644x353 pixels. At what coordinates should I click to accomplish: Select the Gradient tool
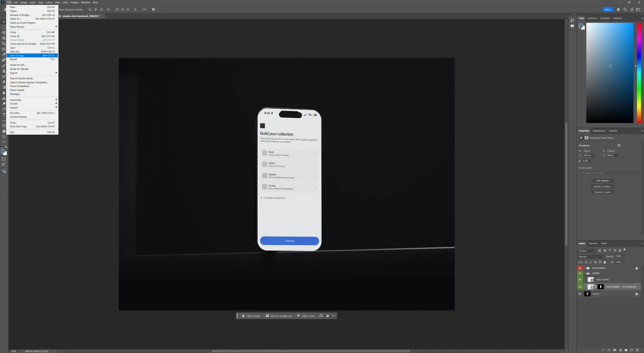(x=4, y=87)
